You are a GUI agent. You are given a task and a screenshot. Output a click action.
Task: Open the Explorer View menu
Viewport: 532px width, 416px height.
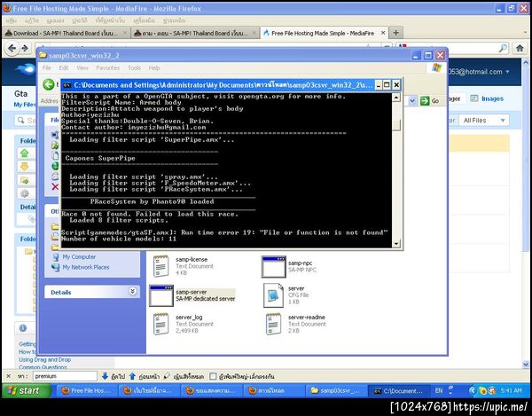(x=82, y=68)
